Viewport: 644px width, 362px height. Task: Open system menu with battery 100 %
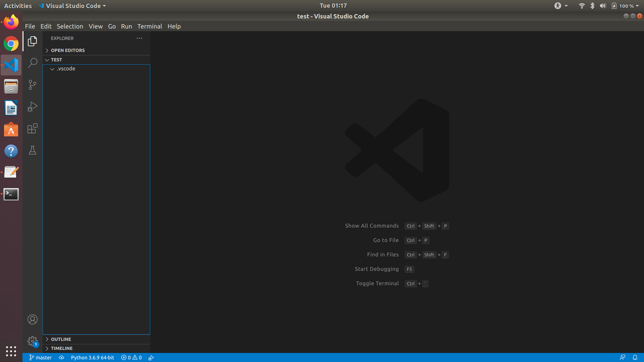[626, 6]
